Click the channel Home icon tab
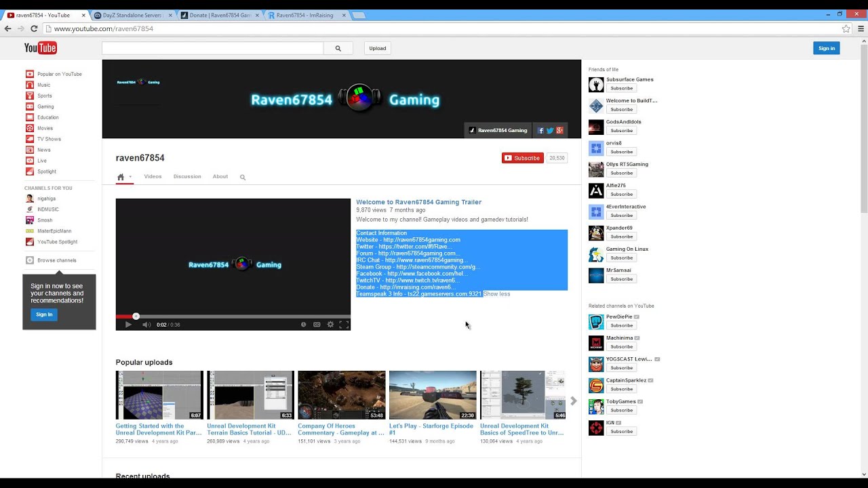Image resolution: width=868 pixels, height=488 pixels. click(x=121, y=177)
